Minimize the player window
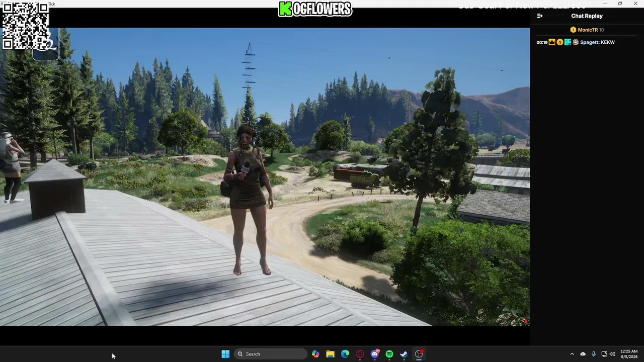This screenshot has height=362, width=644. pyautogui.click(x=605, y=4)
